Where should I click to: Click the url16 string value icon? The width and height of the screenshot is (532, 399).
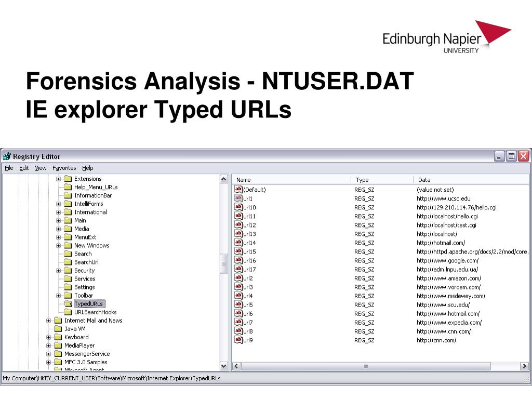point(238,260)
